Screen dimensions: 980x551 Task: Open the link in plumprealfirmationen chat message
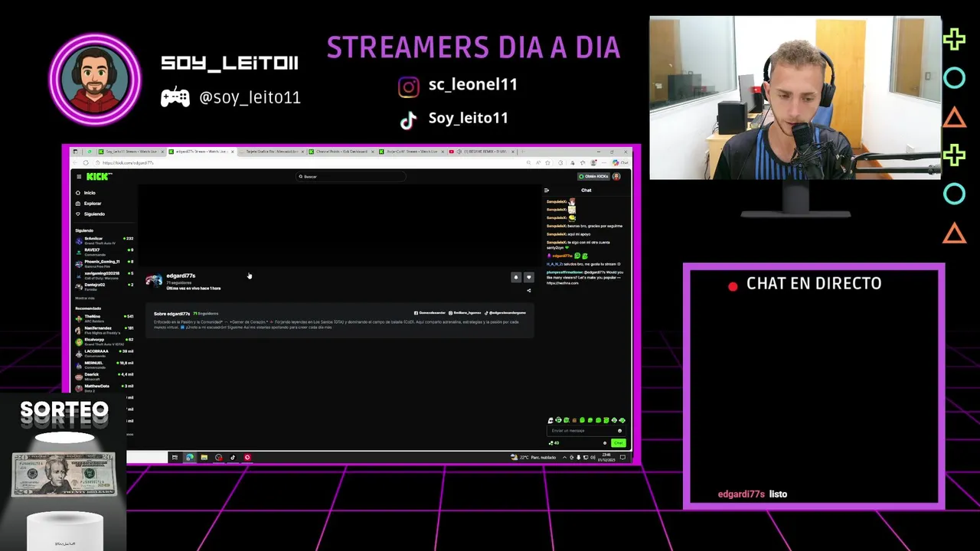tap(562, 283)
